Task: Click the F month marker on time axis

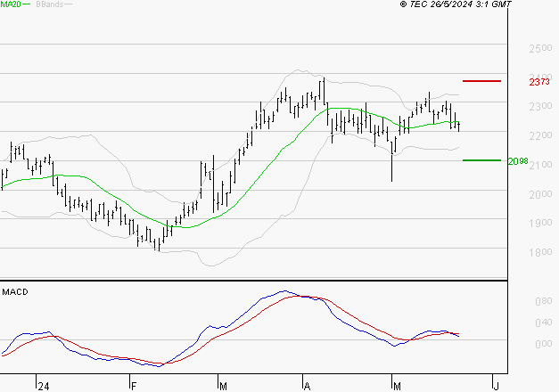Action: click(134, 387)
